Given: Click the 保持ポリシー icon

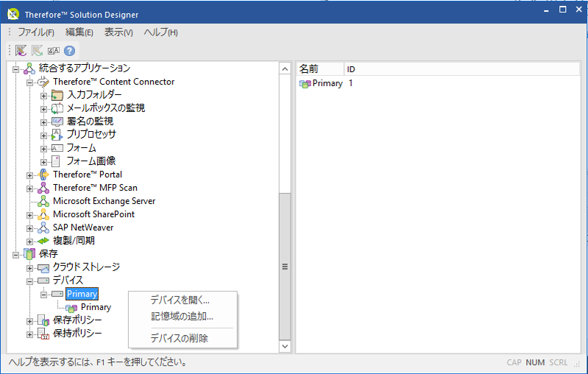Looking at the screenshot, I should point(43,334).
